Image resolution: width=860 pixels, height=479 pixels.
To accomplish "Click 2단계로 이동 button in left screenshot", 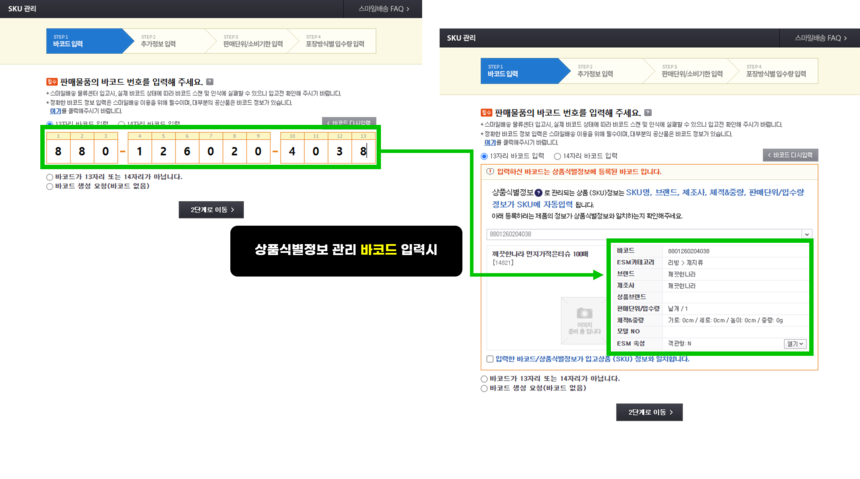I will click(211, 210).
